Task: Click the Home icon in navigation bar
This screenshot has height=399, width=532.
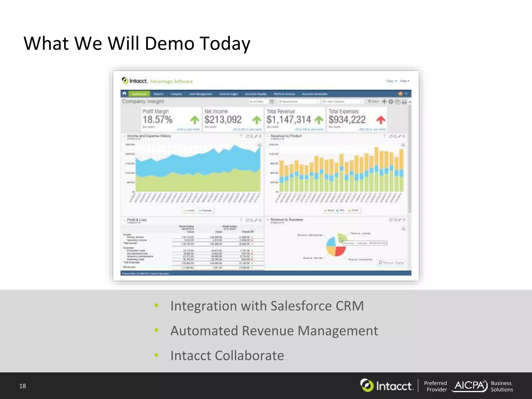Action: click(x=124, y=94)
